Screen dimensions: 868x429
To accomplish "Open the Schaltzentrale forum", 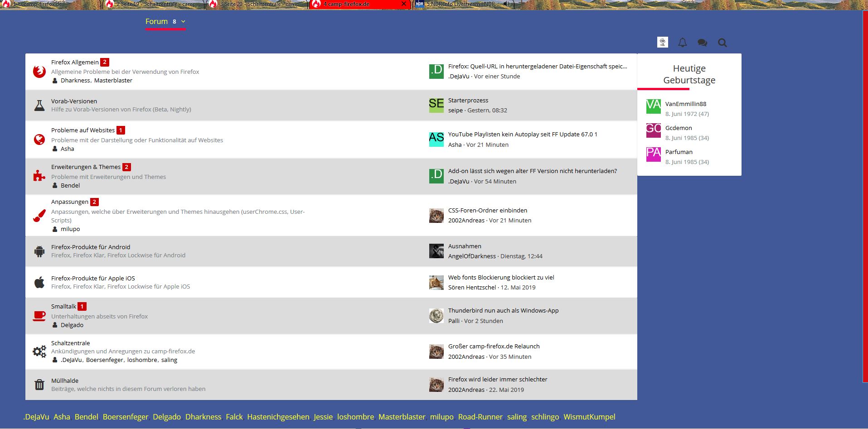I will tap(70, 343).
